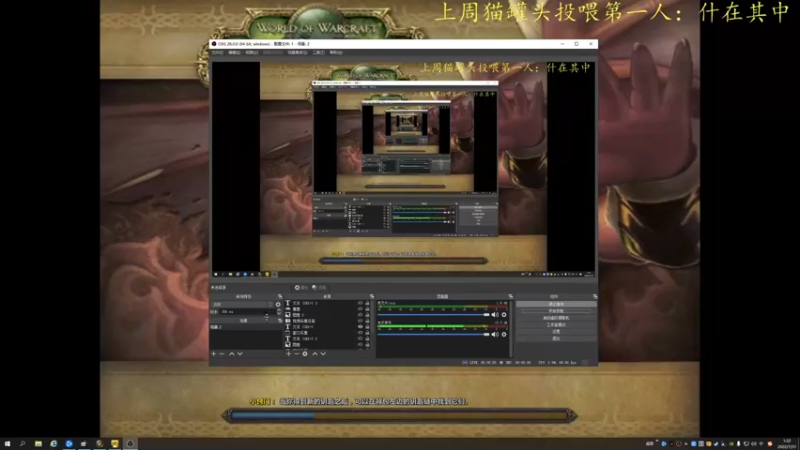The image size is (800, 450).
Task: Click the transition duration 300 ms field
Action: coord(247,312)
